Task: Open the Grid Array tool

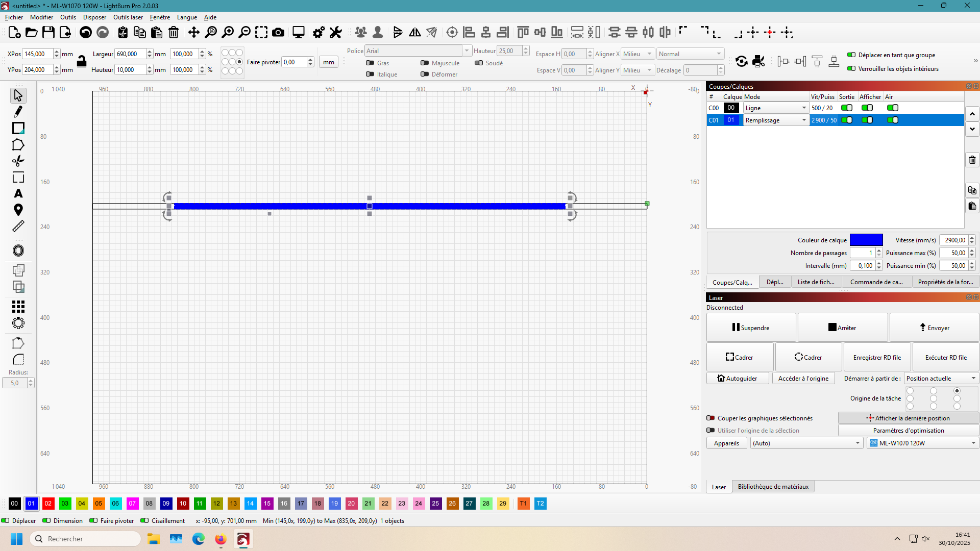Action: point(18,306)
